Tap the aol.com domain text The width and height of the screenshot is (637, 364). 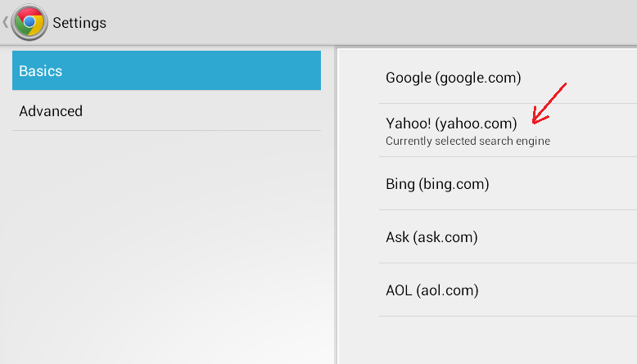point(447,290)
